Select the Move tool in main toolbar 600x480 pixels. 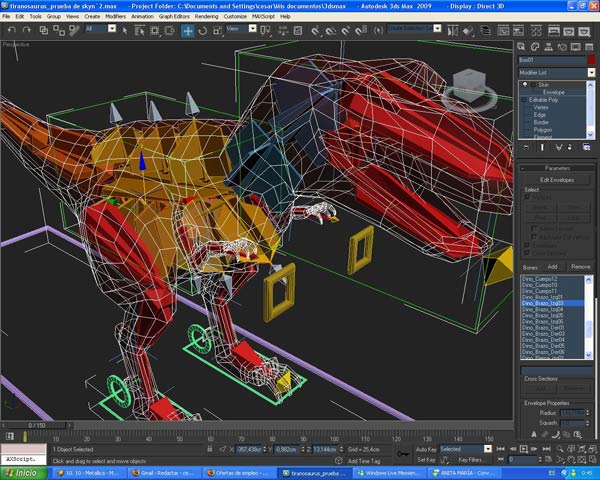(x=187, y=30)
